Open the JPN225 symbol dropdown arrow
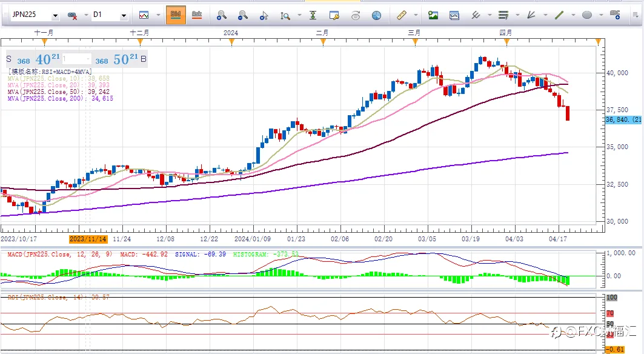Image resolution: width=644 pixels, height=354 pixels. [55, 16]
